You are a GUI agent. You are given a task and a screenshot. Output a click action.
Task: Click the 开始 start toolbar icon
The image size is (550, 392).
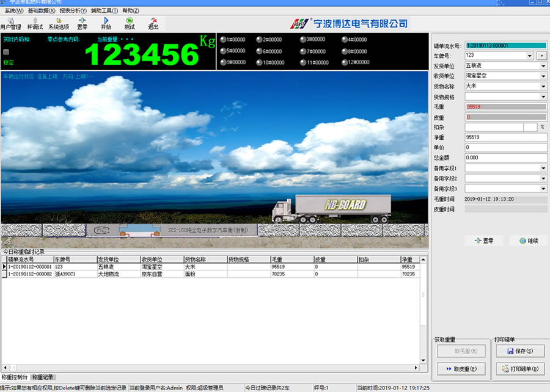(x=106, y=24)
